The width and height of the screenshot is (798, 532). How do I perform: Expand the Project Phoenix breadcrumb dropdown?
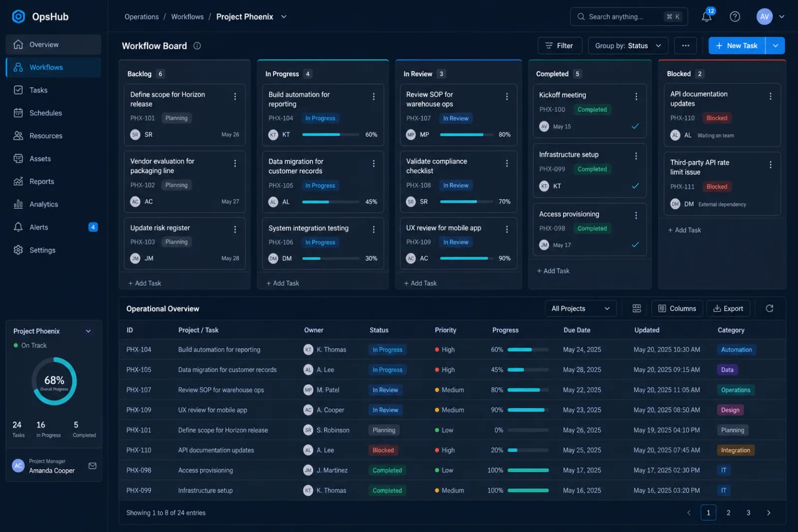284,16
